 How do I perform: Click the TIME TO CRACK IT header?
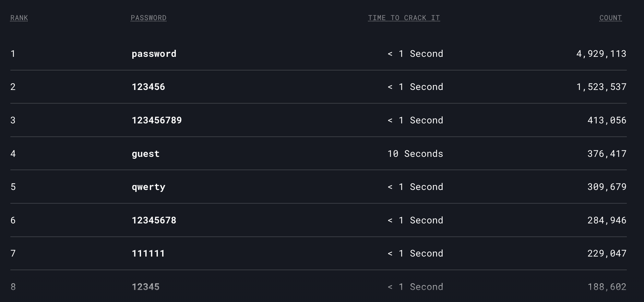point(404,18)
